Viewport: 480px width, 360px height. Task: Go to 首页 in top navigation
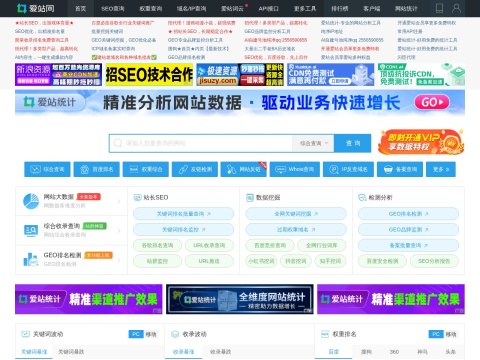(x=80, y=8)
